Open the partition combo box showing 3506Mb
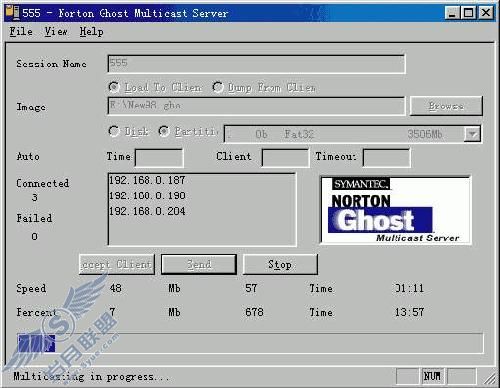500x388 pixels. coord(353,134)
